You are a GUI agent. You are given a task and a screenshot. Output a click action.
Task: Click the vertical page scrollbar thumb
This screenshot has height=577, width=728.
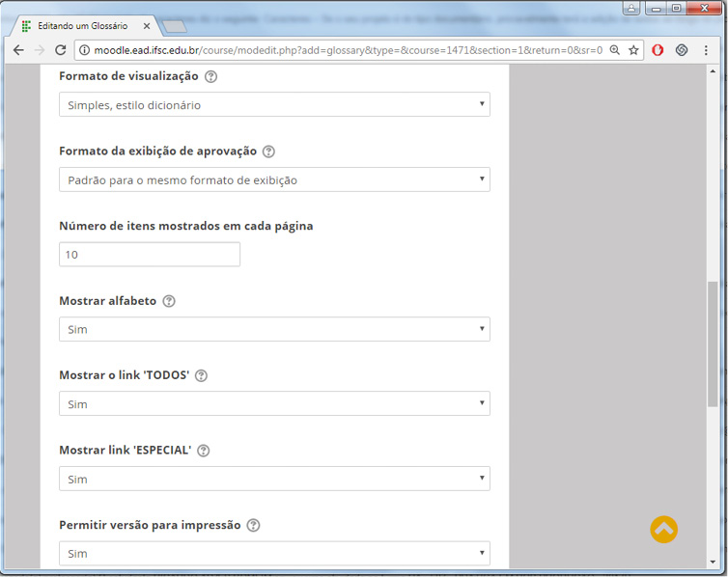click(x=714, y=345)
